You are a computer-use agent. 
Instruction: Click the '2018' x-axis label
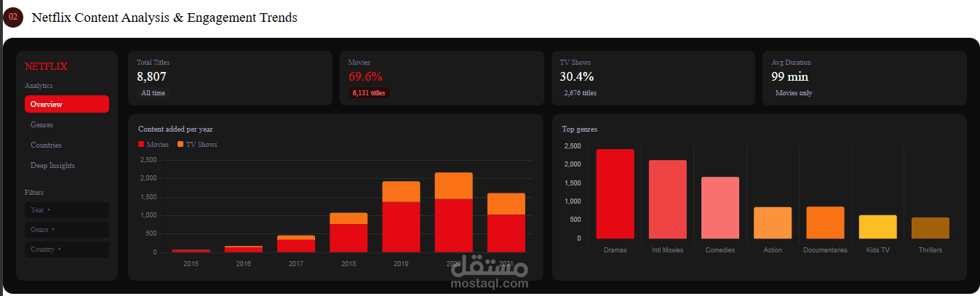(x=348, y=264)
